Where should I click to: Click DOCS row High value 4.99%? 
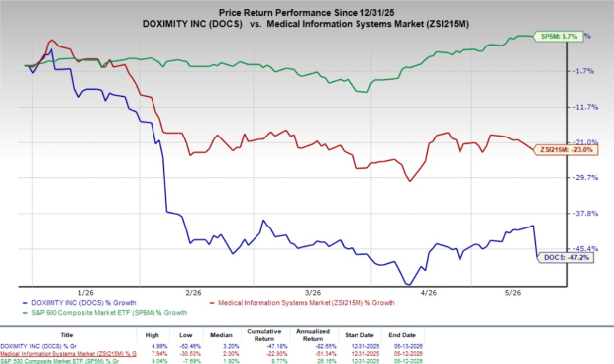pos(159,346)
